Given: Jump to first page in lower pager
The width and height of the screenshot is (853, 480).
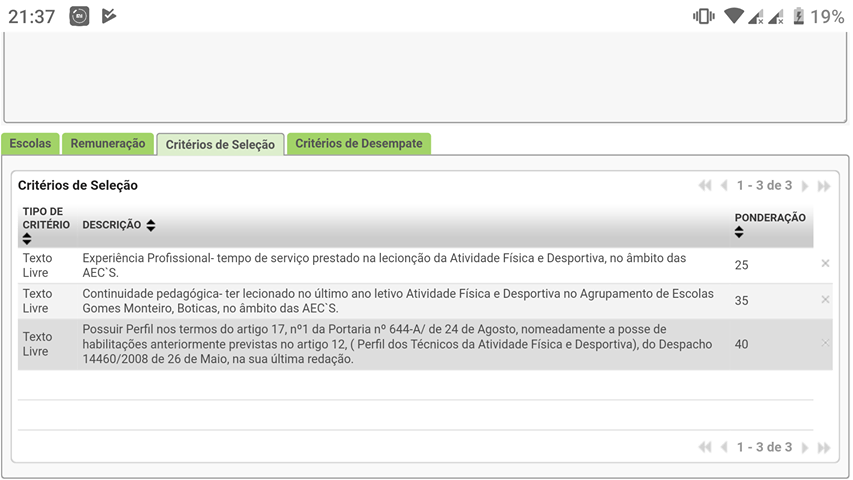Looking at the screenshot, I should [x=704, y=448].
